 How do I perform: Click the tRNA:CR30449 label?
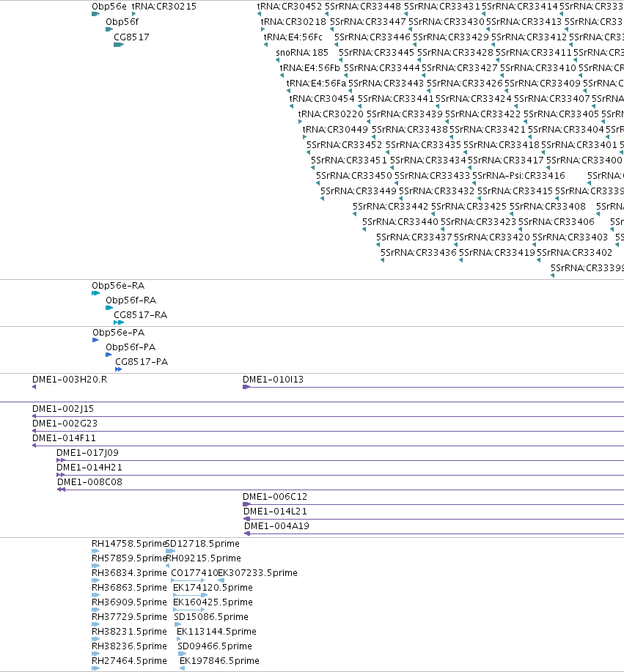[335, 130]
